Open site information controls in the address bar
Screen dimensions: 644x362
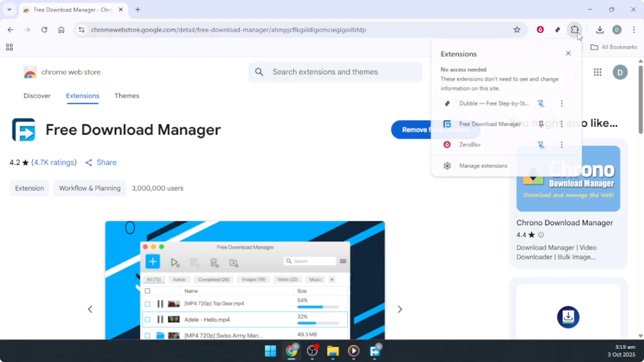[81, 30]
